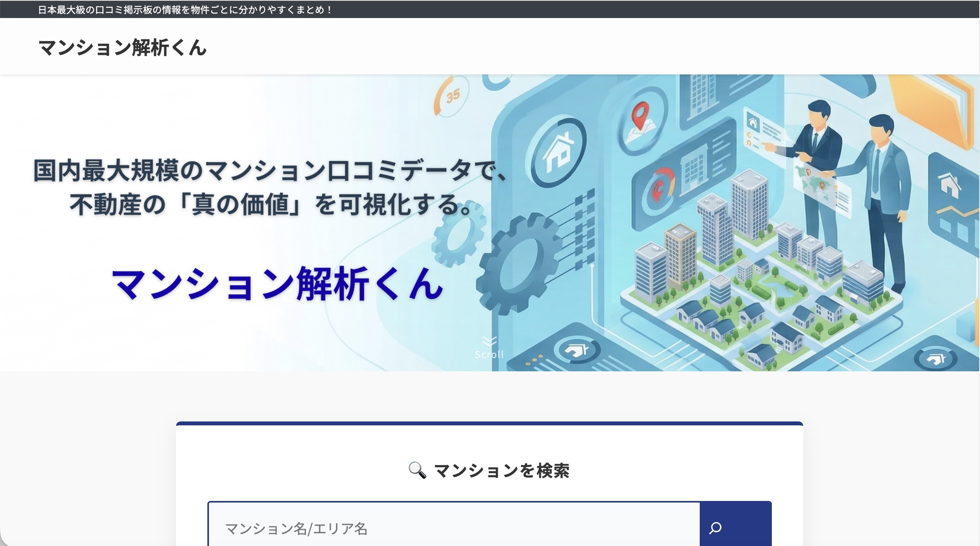Open the マンション解析くん site title link
The width and height of the screenshot is (980, 546).
pyautogui.click(x=122, y=48)
